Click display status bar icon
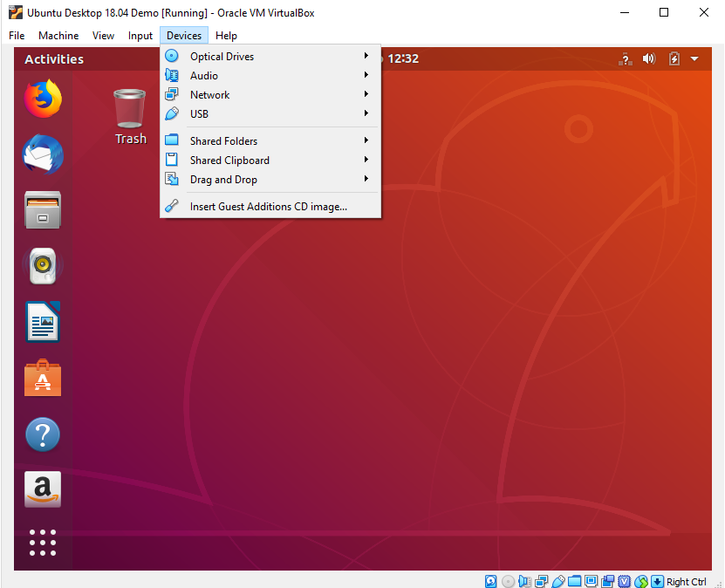Screen dimensions: 725x588 (x=591, y=581)
